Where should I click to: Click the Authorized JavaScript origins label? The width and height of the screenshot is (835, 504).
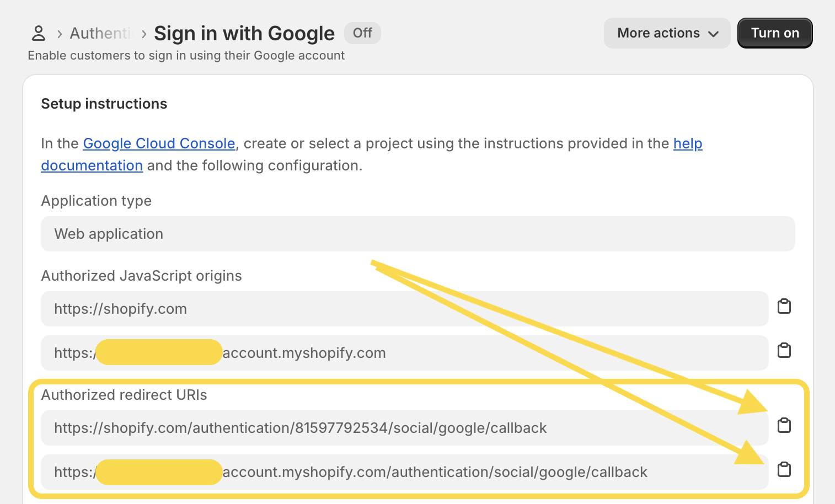pos(141,276)
